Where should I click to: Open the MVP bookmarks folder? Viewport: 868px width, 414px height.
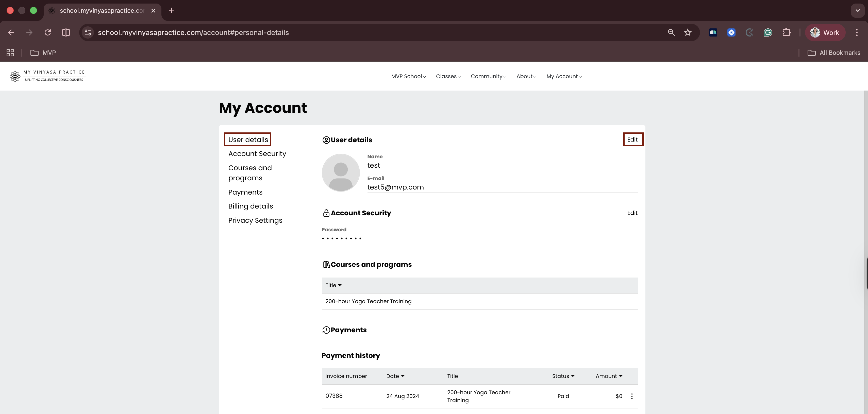click(x=43, y=53)
